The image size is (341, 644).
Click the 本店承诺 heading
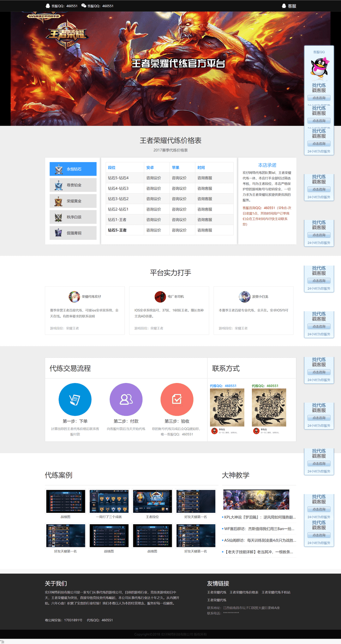tap(267, 165)
